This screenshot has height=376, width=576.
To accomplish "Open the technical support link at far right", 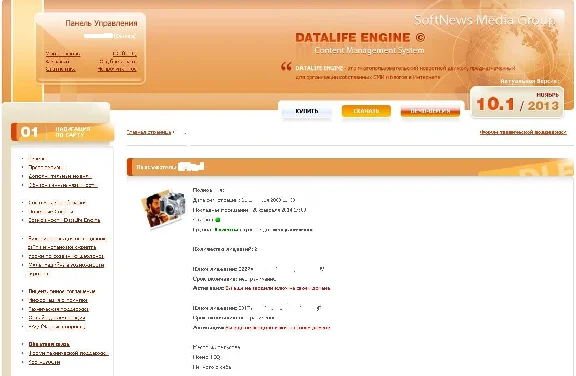I will pos(523,132).
